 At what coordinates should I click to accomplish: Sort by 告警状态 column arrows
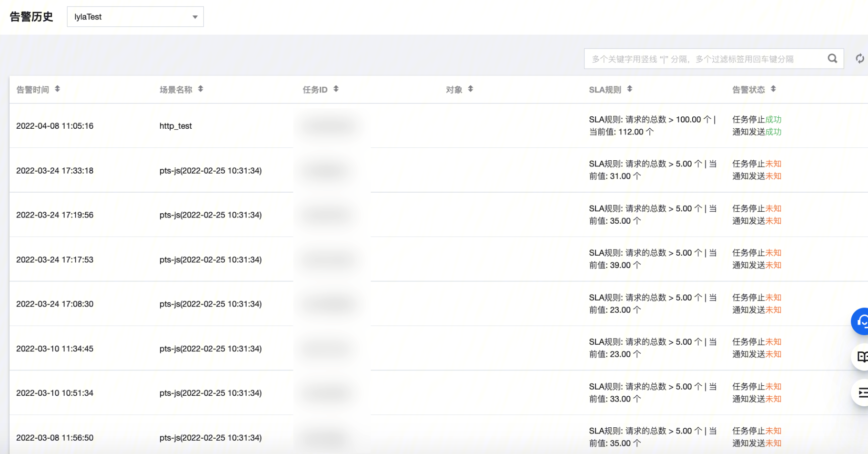point(773,89)
